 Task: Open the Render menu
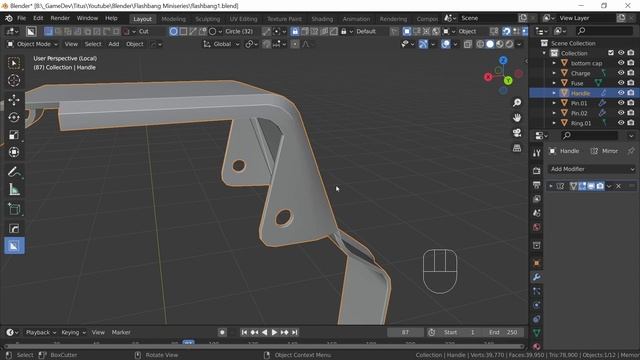(x=60, y=18)
